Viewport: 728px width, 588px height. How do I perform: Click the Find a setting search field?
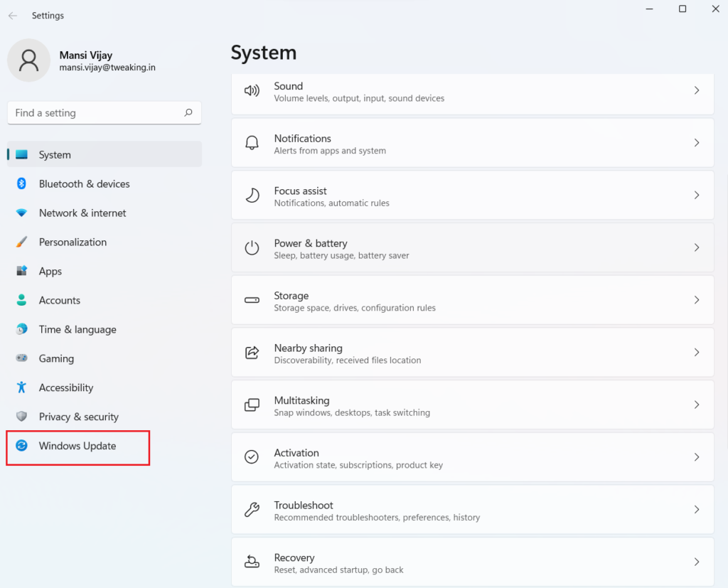point(105,113)
